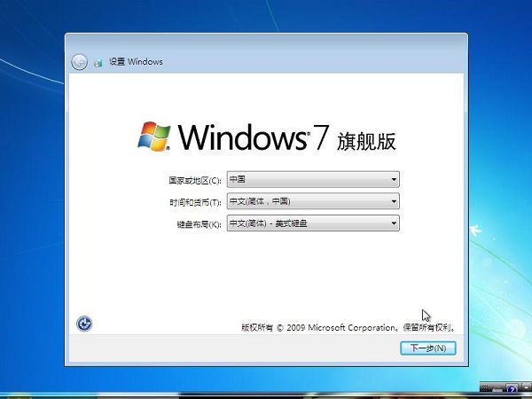Viewport: 532px width, 399px height.
Task: Click the 国家或地区(C): label
Action: pyautogui.click(x=195, y=181)
